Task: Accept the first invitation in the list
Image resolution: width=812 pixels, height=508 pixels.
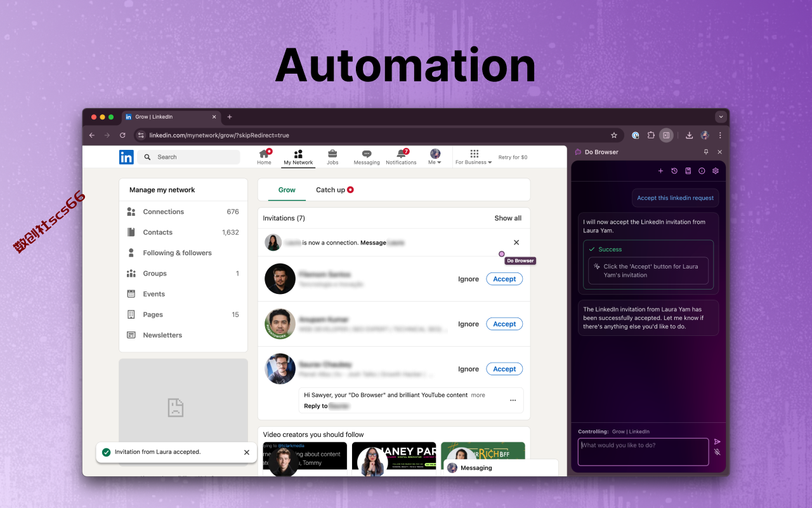Action: pyautogui.click(x=504, y=279)
